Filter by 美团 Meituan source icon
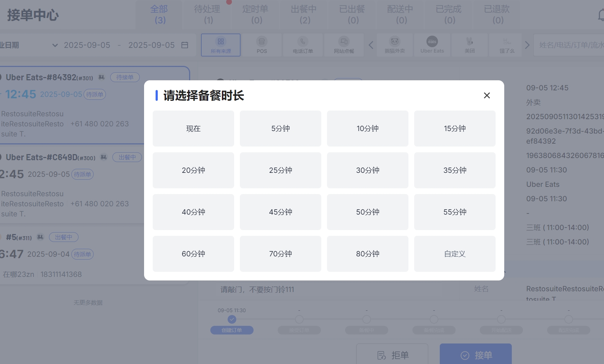This screenshot has width=604, height=364. 470,42
